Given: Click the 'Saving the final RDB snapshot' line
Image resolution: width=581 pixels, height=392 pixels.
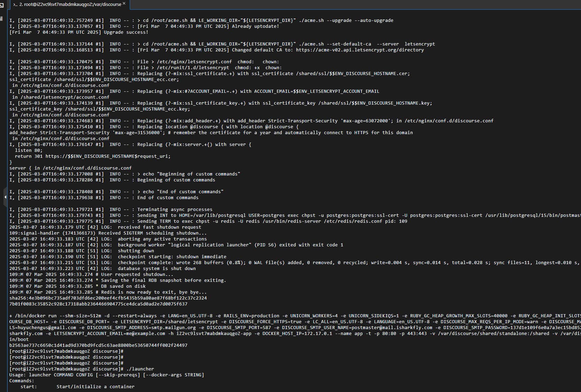Looking at the screenshot, I should (118, 280).
